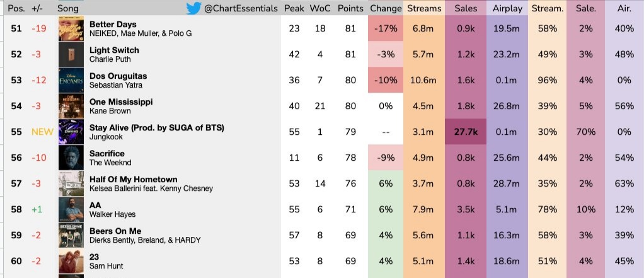Select the Dos Oruguitas Encanto cover
The height and width of the screenshot is (278, 644).
pos(71,81)
